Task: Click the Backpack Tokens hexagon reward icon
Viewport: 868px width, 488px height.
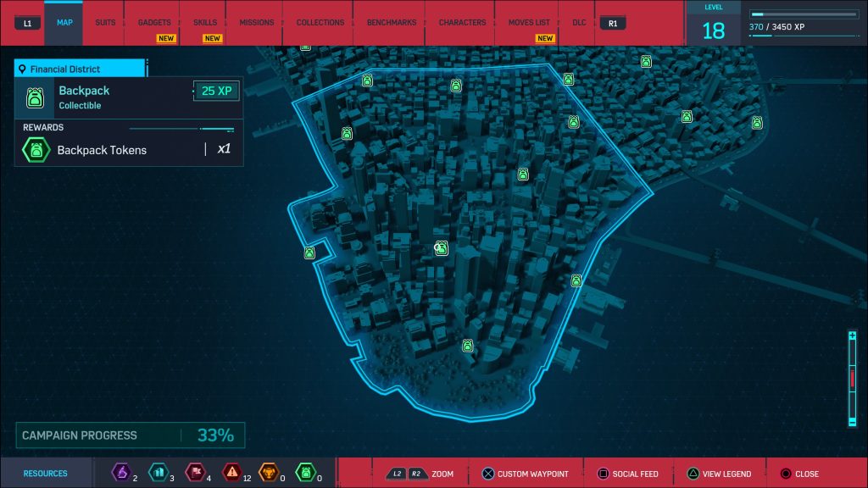Action: point(36,150)
